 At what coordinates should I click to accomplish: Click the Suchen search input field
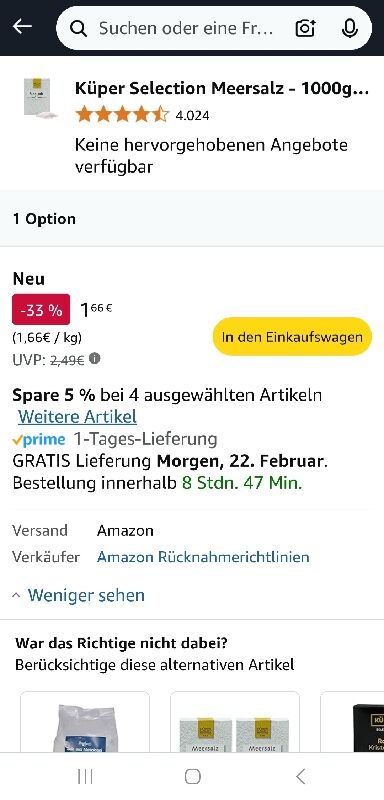[186, 28]
